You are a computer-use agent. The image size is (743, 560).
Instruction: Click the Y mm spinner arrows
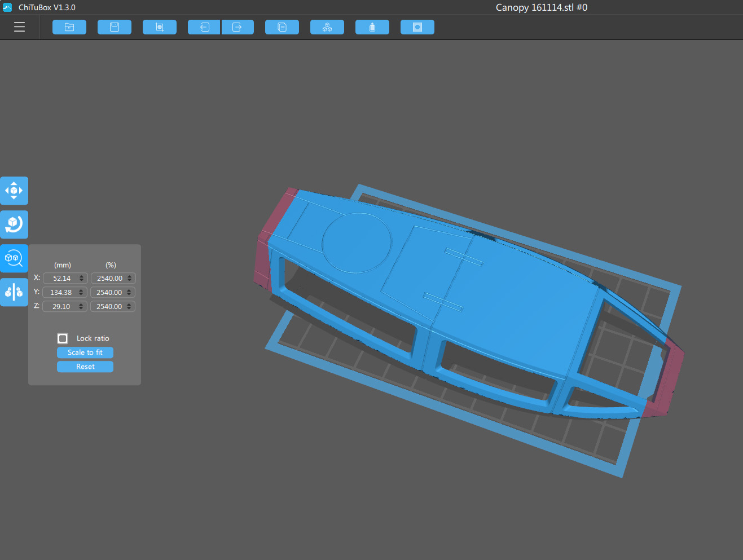point(81,292)
